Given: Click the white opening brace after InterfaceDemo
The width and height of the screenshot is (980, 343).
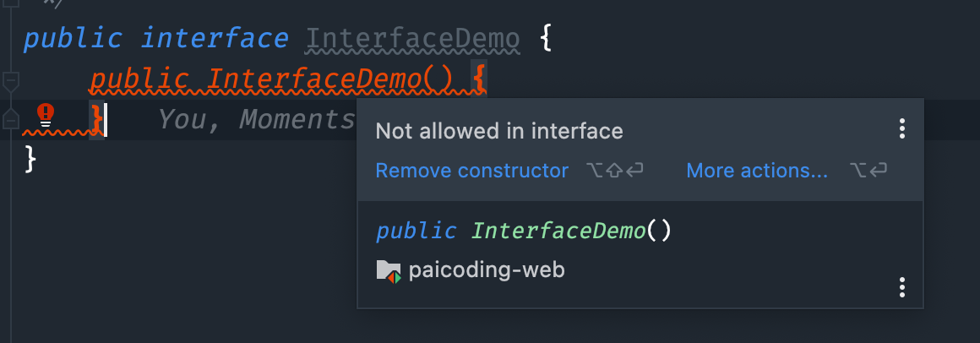Looking at the screenshot, I should (545, 40).
